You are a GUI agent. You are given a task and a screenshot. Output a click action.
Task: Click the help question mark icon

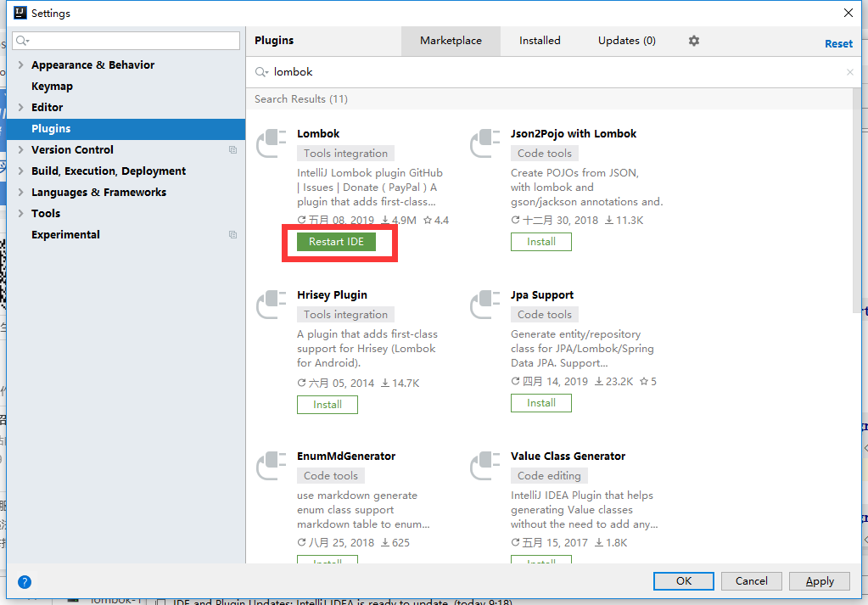[x=25, y=582]
